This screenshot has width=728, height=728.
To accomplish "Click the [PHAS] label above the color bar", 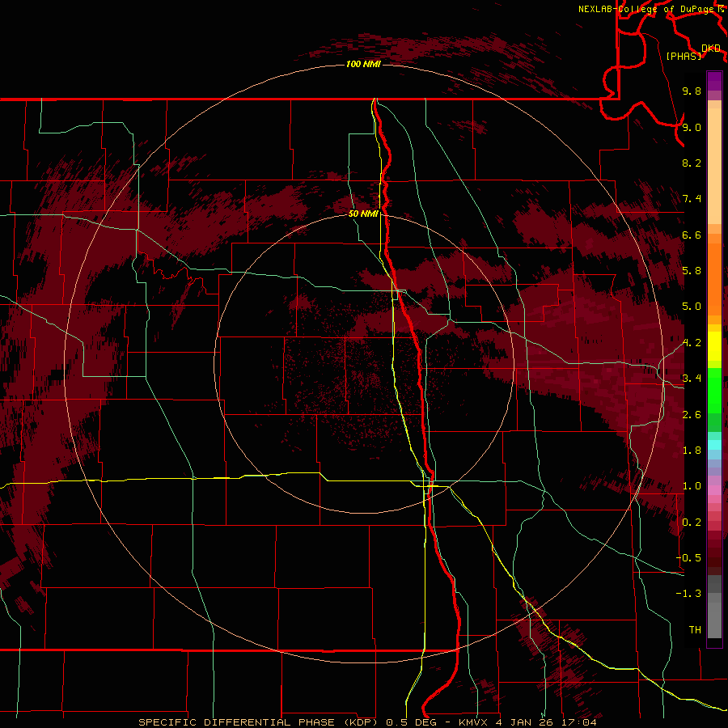I will [684, 56].
